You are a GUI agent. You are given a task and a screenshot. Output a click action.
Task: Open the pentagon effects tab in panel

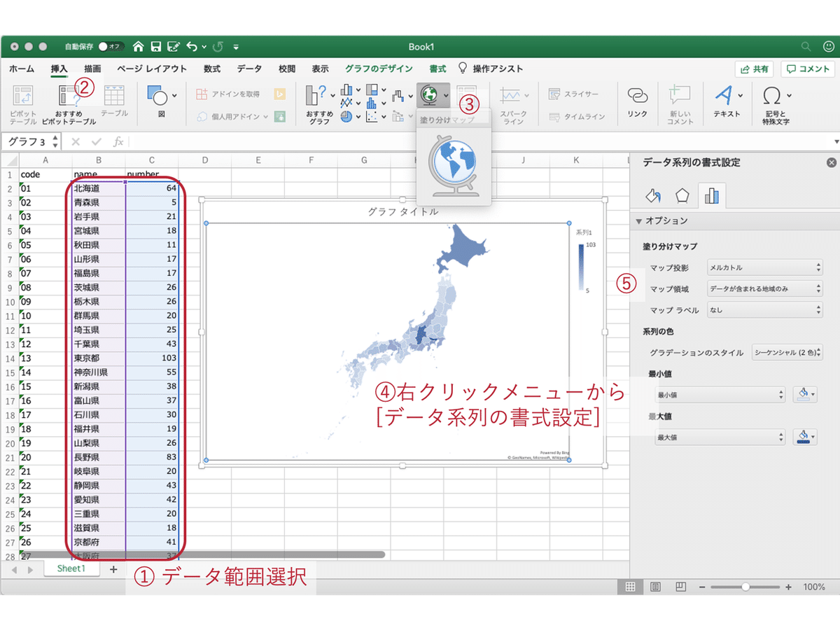coord(682,195)
